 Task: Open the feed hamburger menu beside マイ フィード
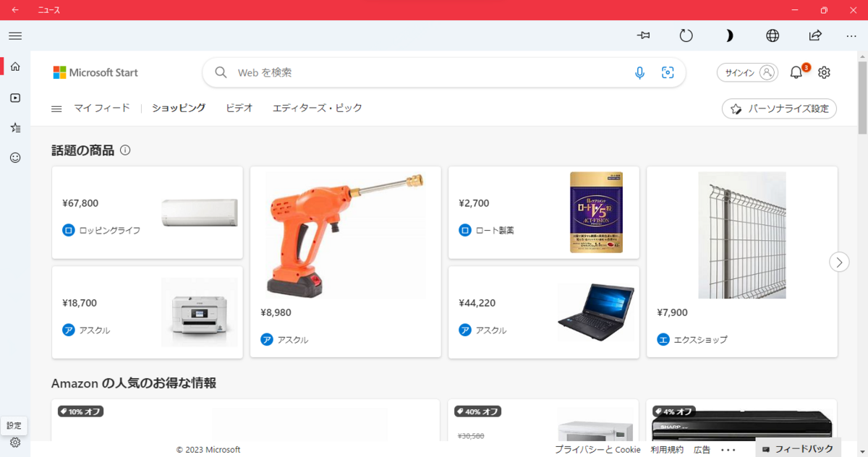(56, 108)
